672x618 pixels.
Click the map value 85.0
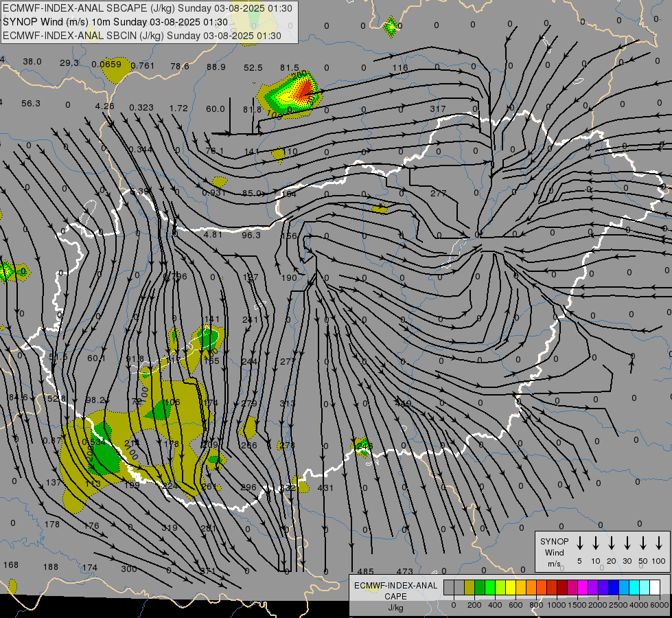(252, 194)
